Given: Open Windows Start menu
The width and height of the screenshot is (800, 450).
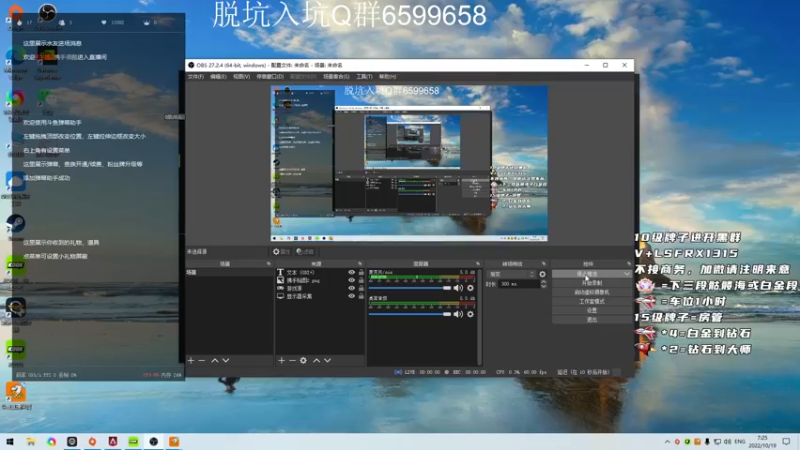Looking at the screenshot, I should pyautogui.click(x=10, y=441).
